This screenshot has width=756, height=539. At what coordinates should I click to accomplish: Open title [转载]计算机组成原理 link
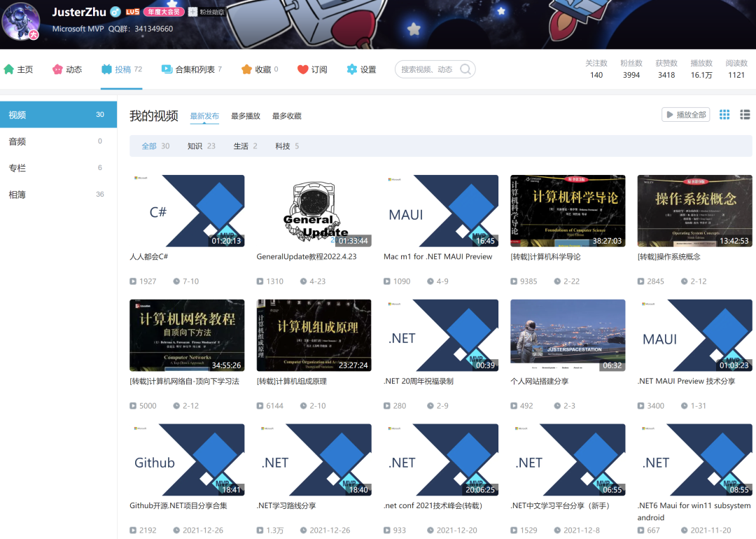coord(292,381)
